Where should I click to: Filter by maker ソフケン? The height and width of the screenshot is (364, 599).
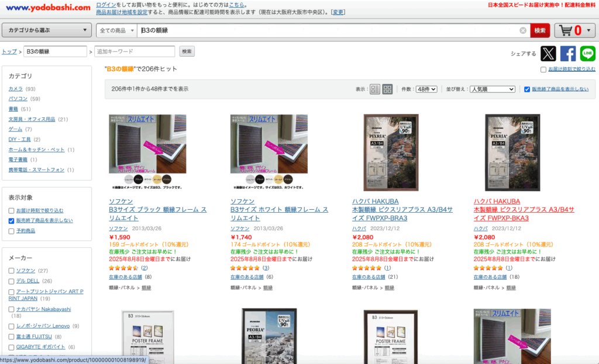pyautogui.click(x=12, y=271)
